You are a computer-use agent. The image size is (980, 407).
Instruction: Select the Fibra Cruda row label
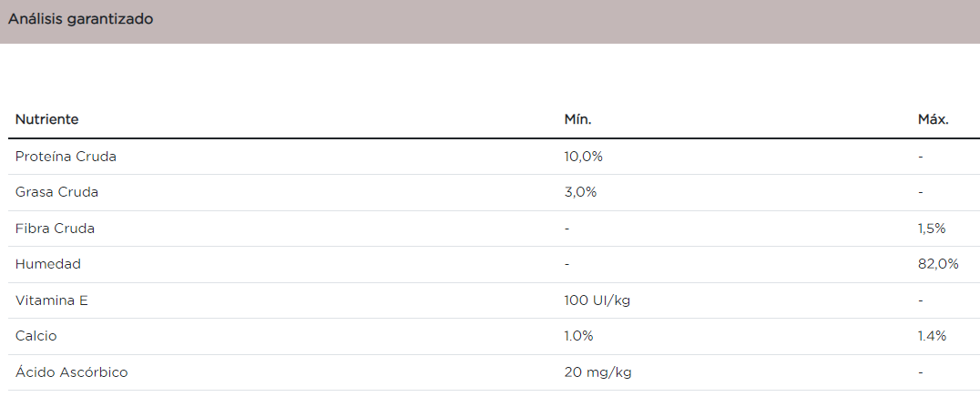pyautogui.click(x=55, y=229)
